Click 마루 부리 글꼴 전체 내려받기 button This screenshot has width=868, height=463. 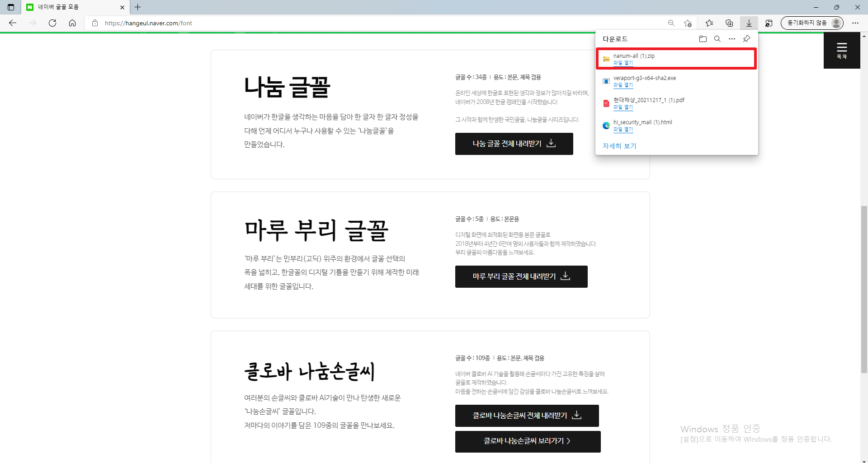(521, 276)
